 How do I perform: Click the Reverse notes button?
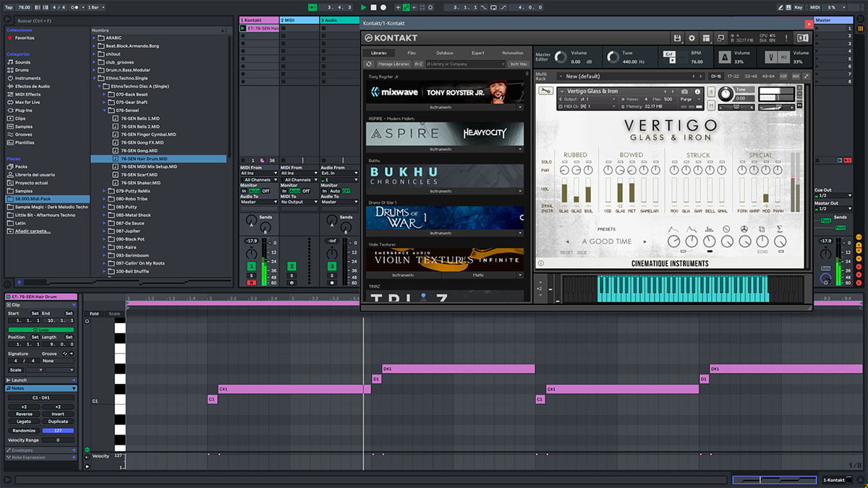[23, 414]
